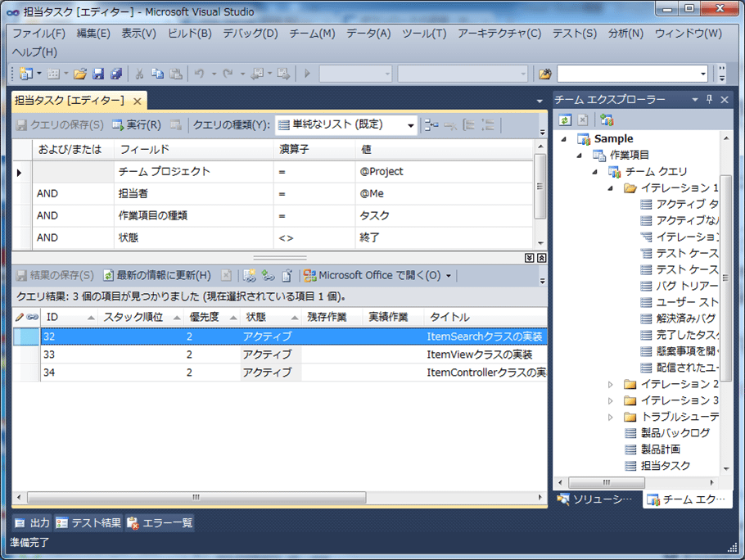745x560 pixels.
Task: Click the insert clause group icon
Action: tap(431, 125)
